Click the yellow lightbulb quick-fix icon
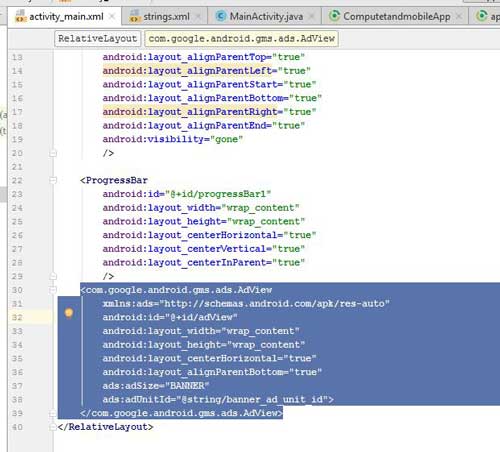Image resolution: width=500 pixels, height=452 pixels. [x=69, y=313]
